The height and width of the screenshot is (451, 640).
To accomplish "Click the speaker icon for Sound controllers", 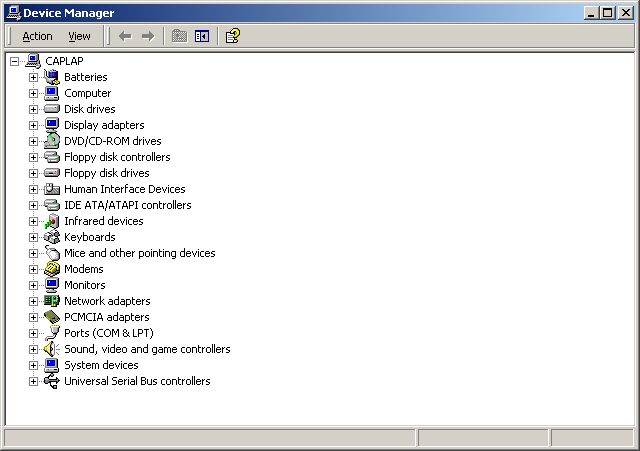I will coord(52,349).
